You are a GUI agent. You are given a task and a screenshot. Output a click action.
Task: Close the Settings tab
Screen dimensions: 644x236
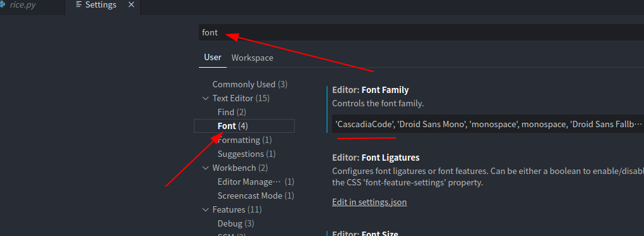coord(131,5)
